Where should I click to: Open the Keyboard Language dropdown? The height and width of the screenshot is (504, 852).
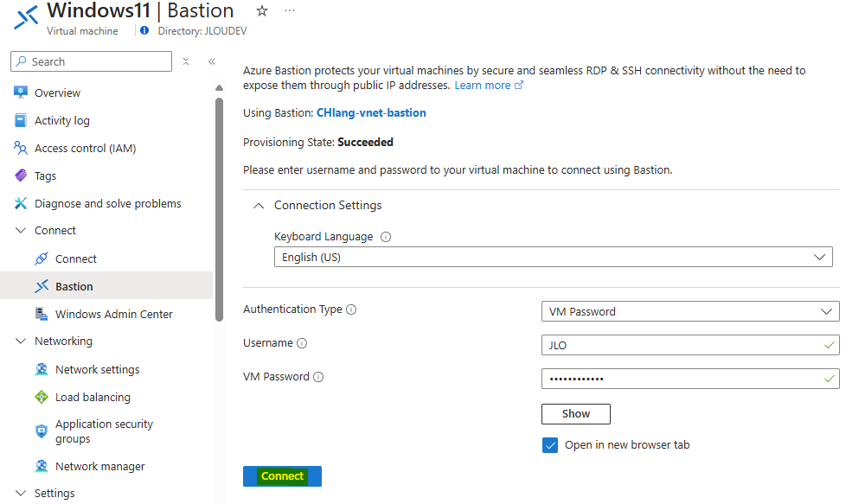coord(553,257)
